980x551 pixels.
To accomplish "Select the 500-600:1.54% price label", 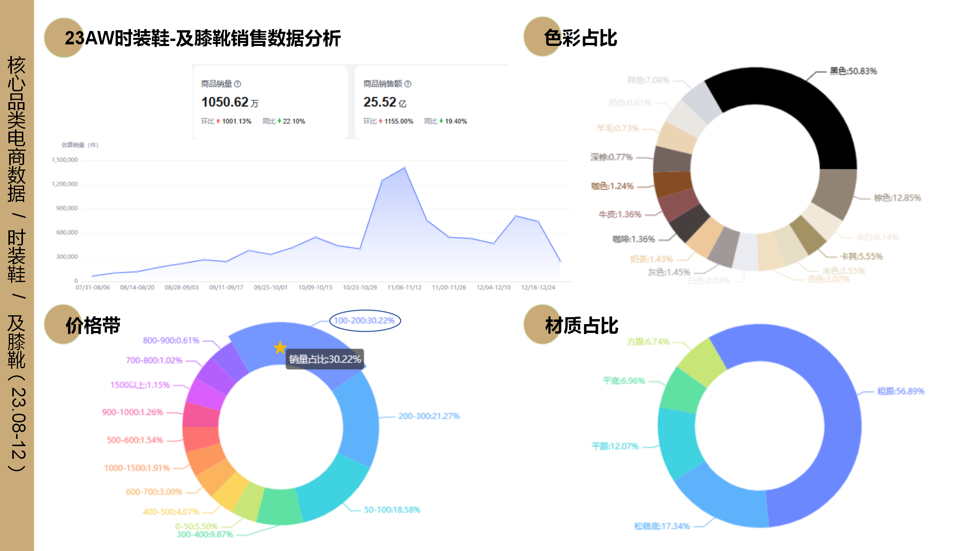I will (x=135, y=440).
